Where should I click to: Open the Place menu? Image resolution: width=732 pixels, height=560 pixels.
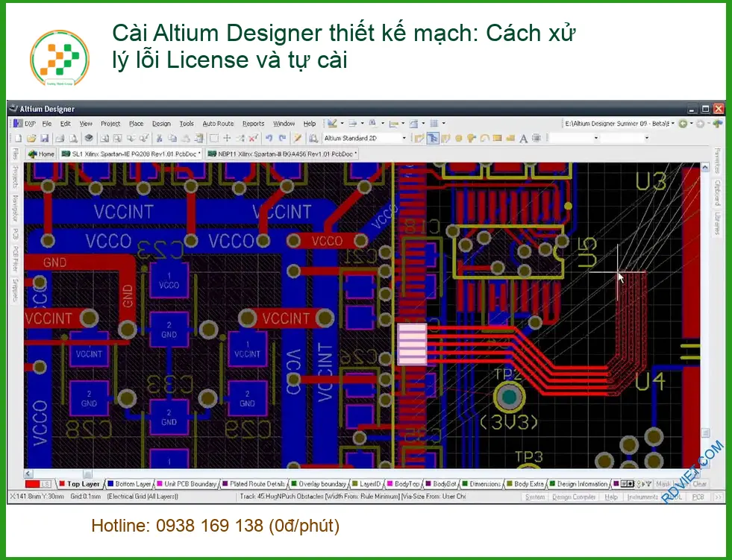pos(136,124)
